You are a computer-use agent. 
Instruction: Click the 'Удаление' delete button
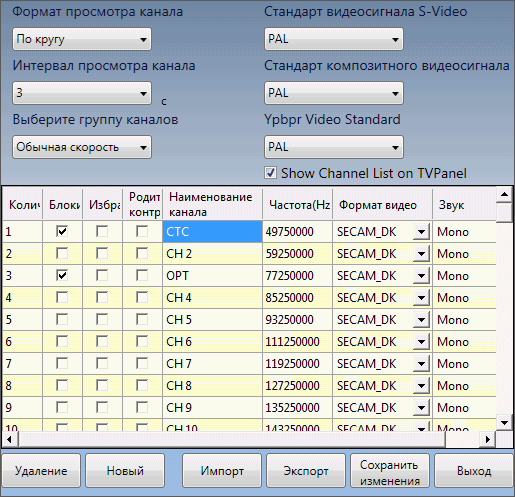point(41,471)
